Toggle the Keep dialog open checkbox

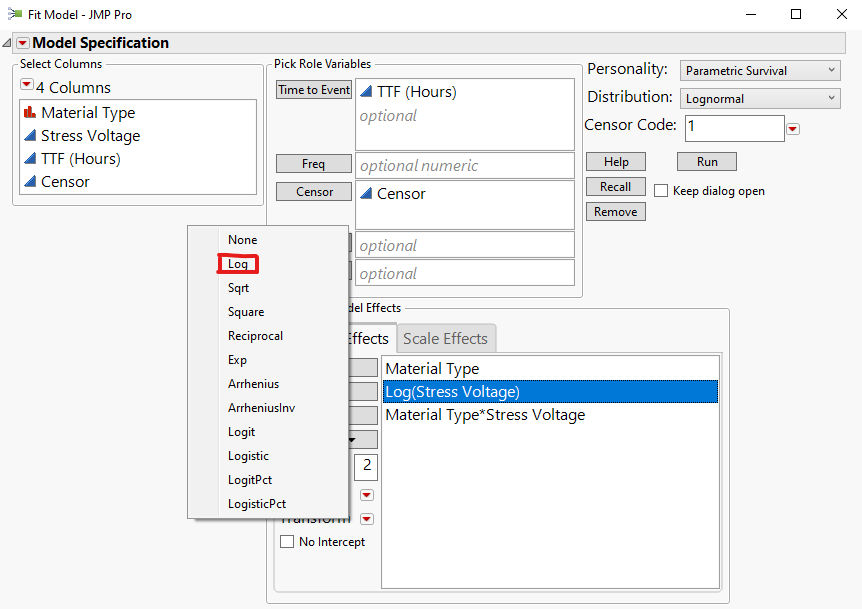coord(661,191)
